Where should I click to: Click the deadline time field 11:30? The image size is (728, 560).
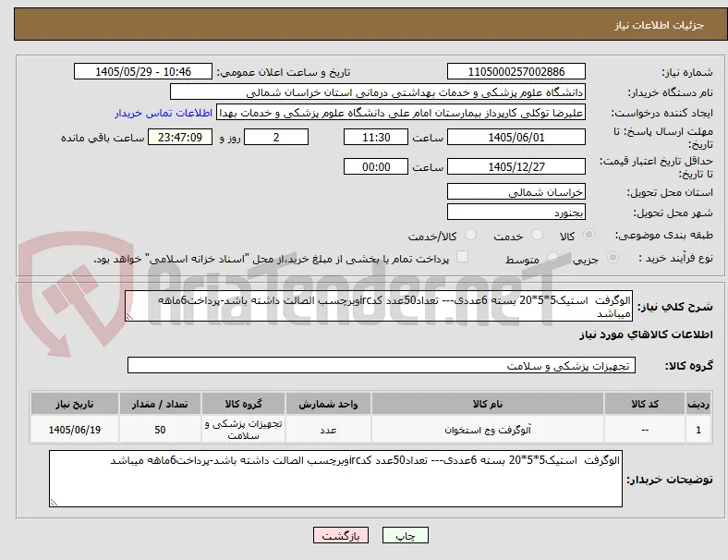(376, 138)
